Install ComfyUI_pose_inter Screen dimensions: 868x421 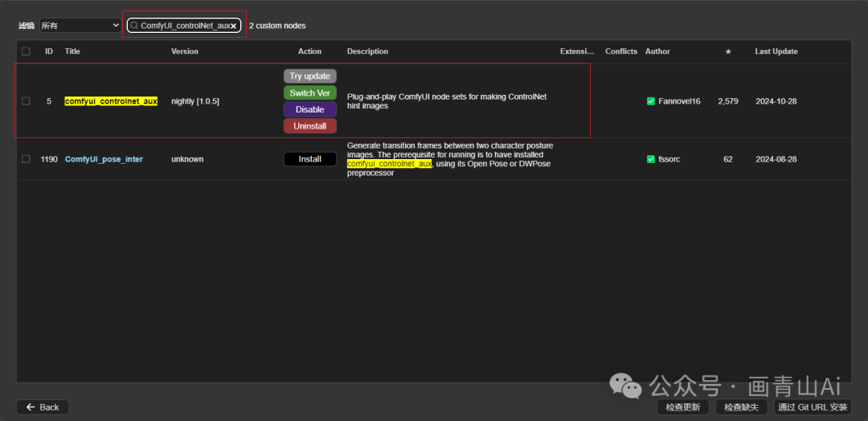[x=310, y=159]
